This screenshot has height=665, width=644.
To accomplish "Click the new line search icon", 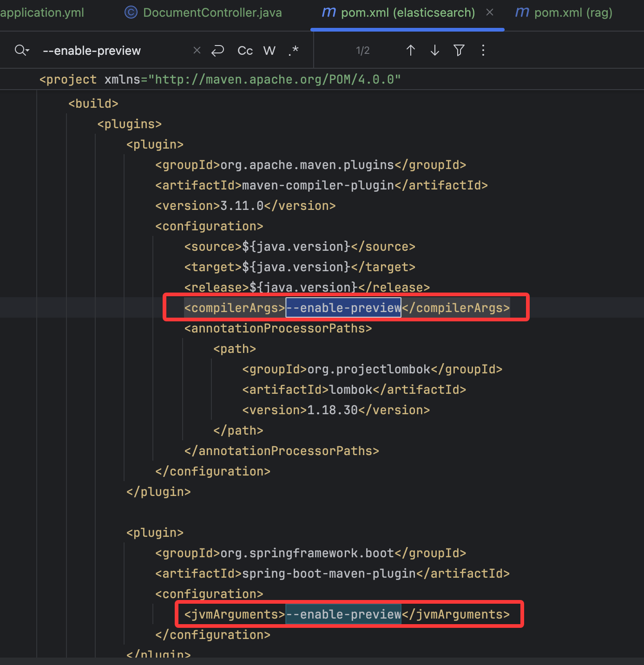I will 218,50.
